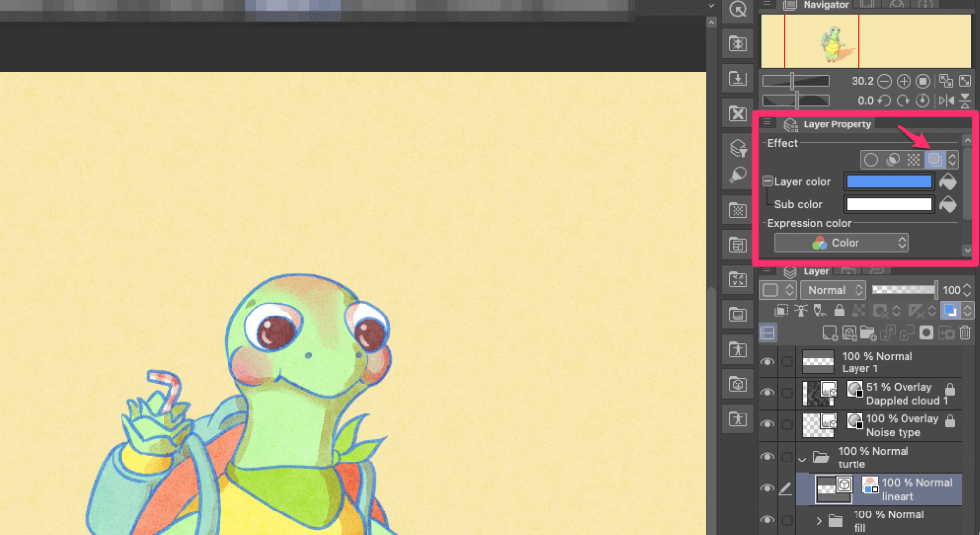This screenshot has width=980, height=535.
Task: Expand the fill folder
Action: coord(819,520)
